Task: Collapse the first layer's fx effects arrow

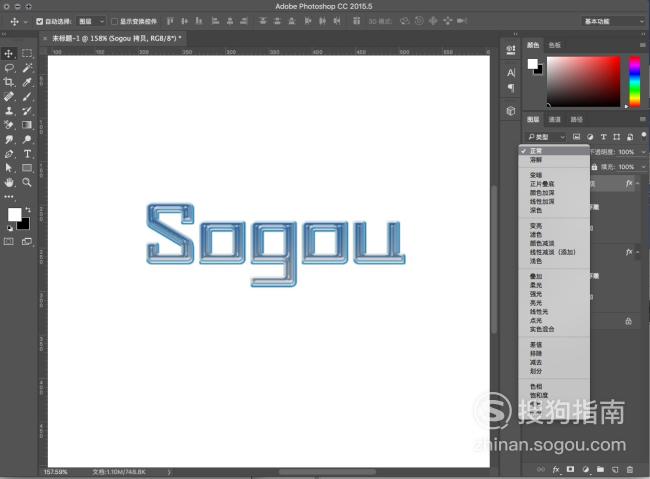Action: 638,183
